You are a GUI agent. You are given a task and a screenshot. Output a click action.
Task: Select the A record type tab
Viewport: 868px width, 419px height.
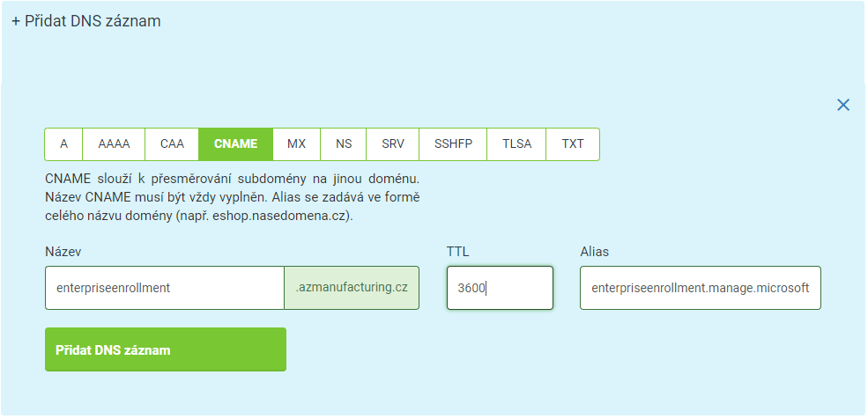[x=63, y=144]
